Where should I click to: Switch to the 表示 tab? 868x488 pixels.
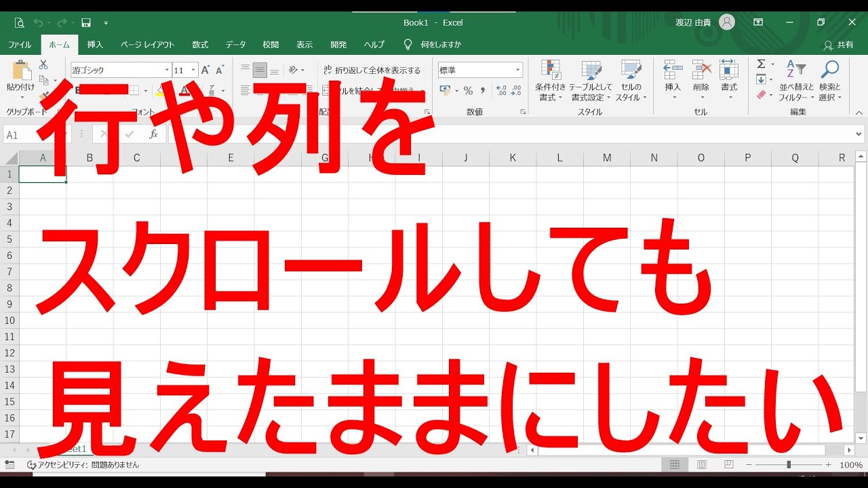pos(304,45)
